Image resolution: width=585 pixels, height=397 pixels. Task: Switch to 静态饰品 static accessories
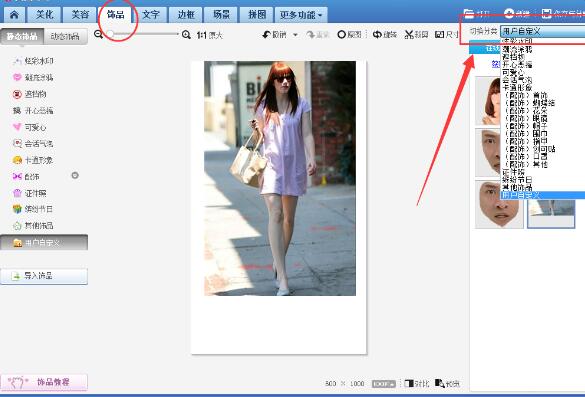[22, 37]
